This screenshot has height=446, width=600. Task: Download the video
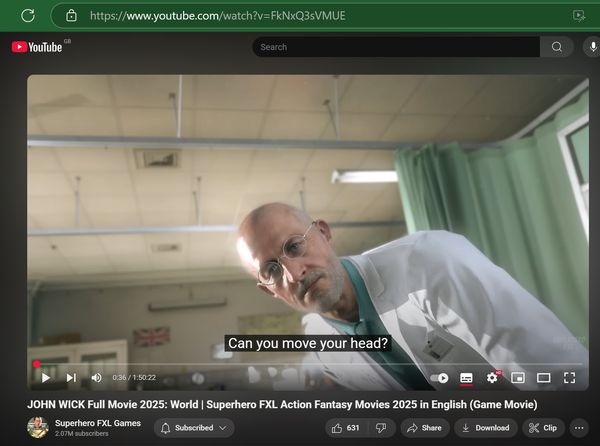tap(486, 428)
